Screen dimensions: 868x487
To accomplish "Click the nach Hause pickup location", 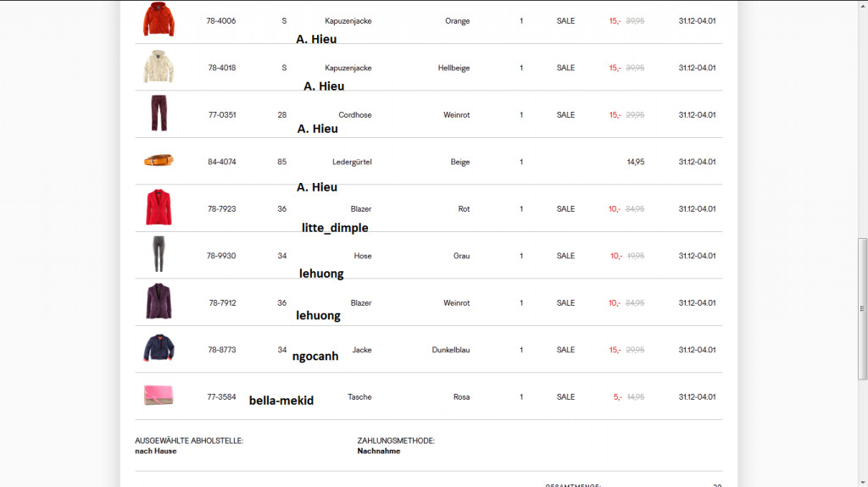I will 156,451.
